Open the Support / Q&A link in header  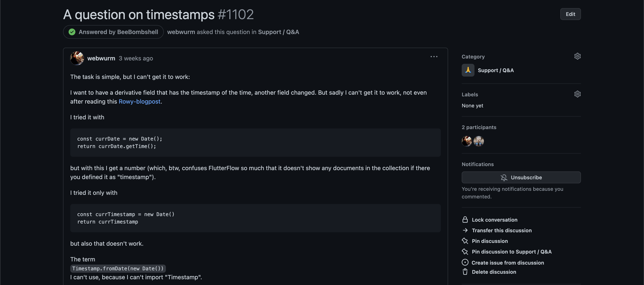coord(278,32)
